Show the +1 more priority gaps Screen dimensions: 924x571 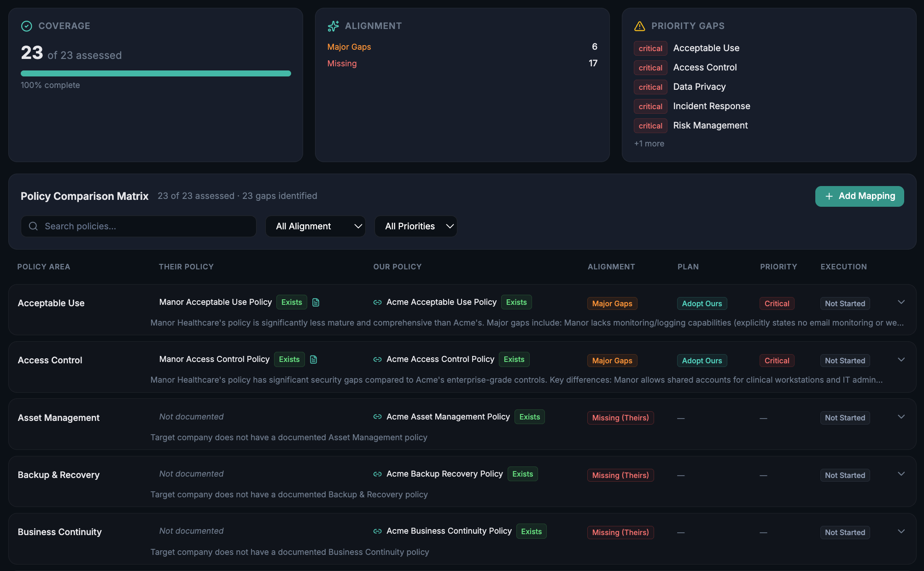click(x=649, y=144)
